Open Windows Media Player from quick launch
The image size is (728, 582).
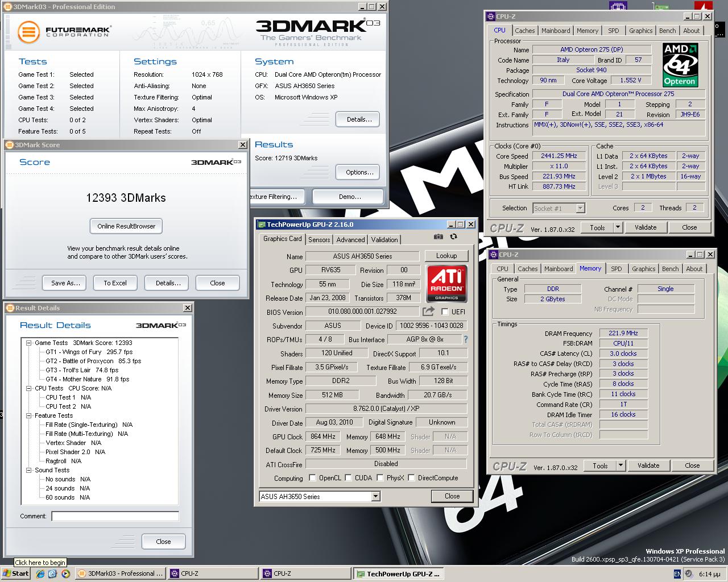[x=65, y=573]
